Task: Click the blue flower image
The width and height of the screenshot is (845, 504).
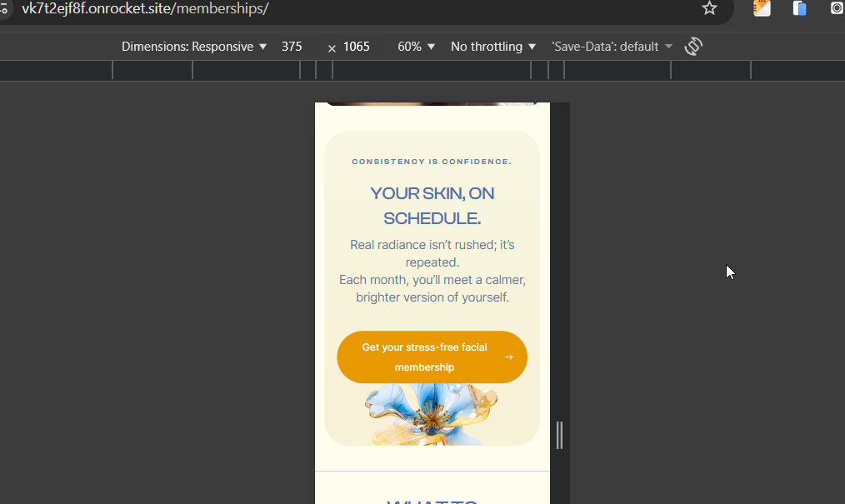Action: point(431,414)
